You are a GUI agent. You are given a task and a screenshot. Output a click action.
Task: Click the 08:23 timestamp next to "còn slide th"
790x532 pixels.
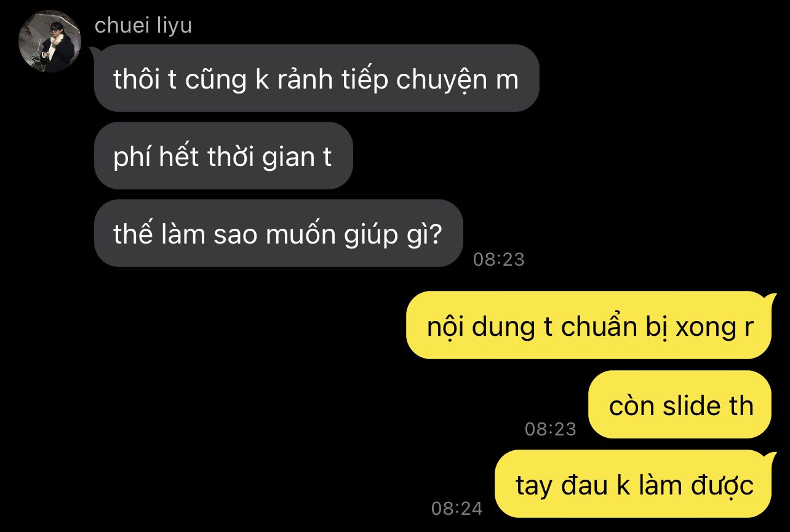tap(551, 429)
